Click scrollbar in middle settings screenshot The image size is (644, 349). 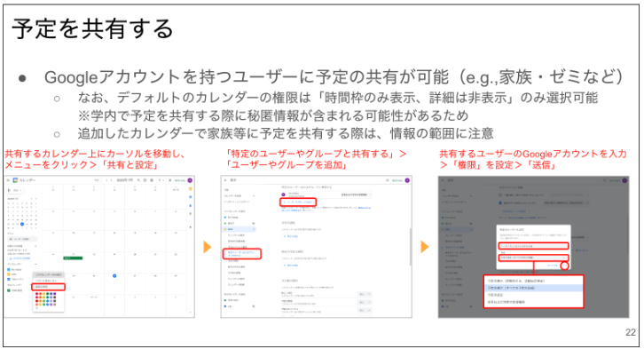pyautogui.click(x=411, y=247)
